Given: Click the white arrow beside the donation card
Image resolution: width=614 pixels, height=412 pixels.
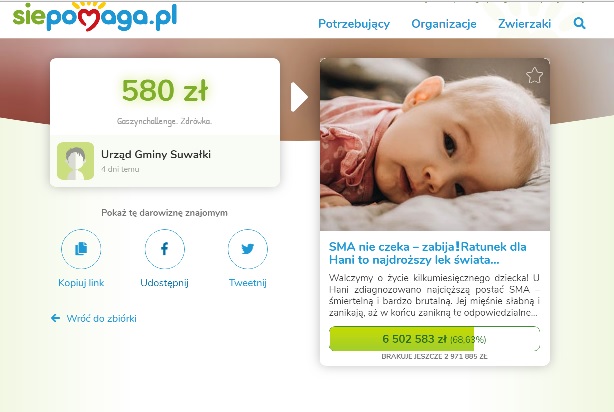Looking at the screenshot, I should tap(300, 97).
